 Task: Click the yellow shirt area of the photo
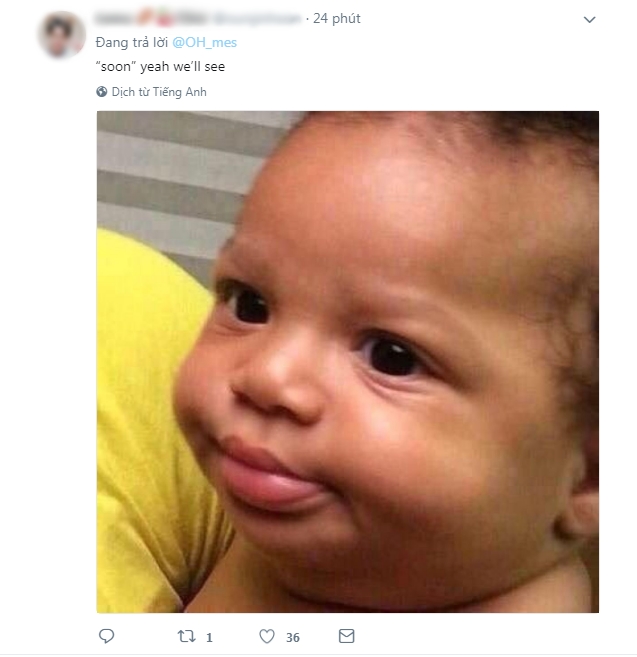(x=142, y=419)
